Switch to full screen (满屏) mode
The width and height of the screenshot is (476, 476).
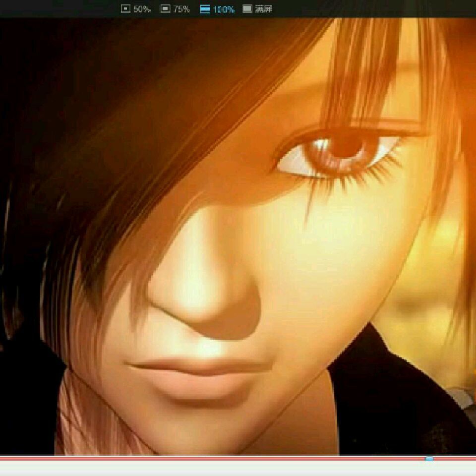click(257, 9)
